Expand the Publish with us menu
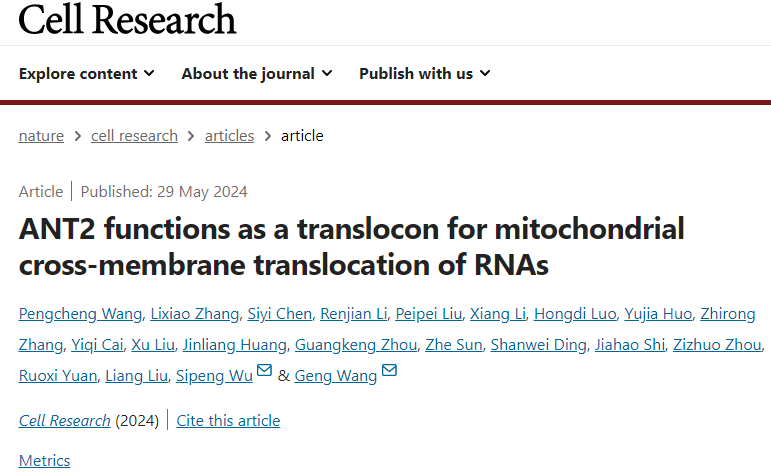 pos(424,73)
